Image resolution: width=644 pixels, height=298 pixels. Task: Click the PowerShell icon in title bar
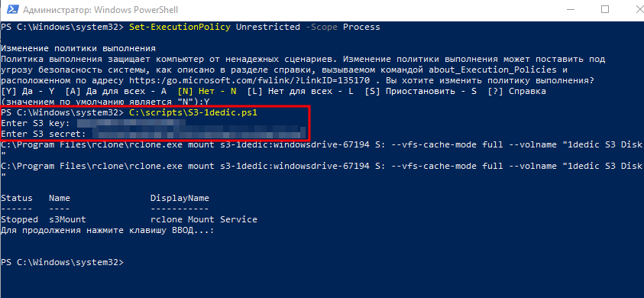click(x=11, y=10)
